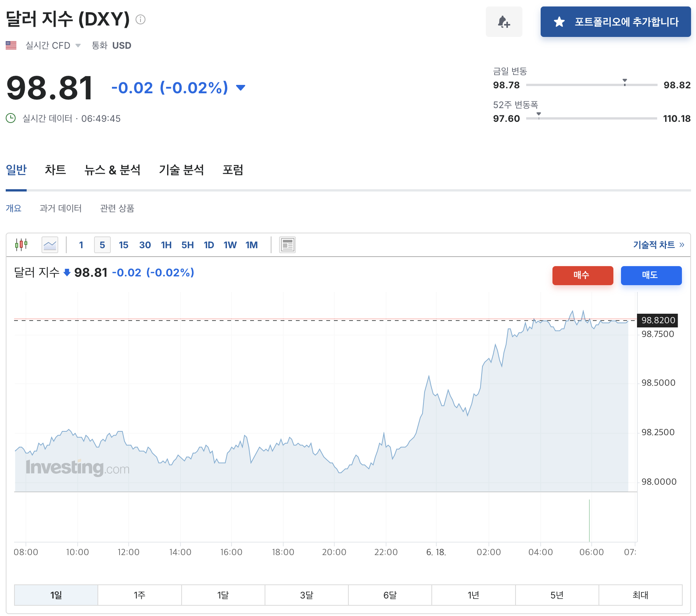This screenshot has height=616, width=696.
Task: Open the 기술적 차트 link
Action: (659, 245)
